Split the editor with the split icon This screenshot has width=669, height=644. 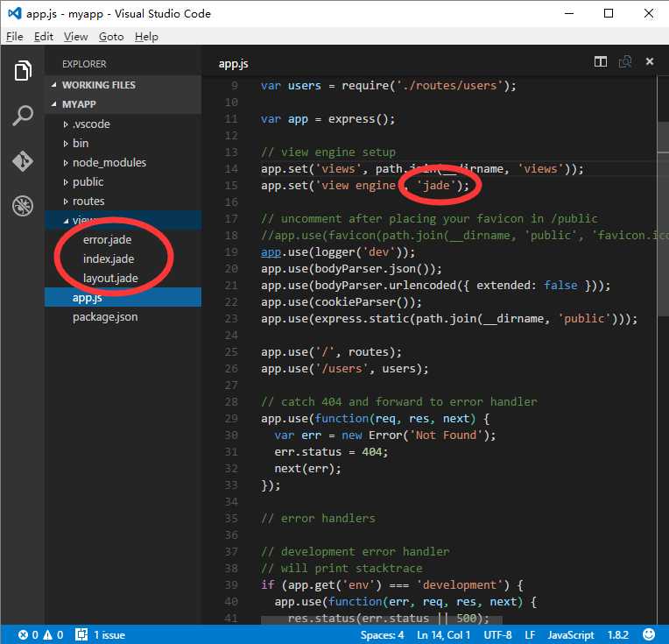601,62
